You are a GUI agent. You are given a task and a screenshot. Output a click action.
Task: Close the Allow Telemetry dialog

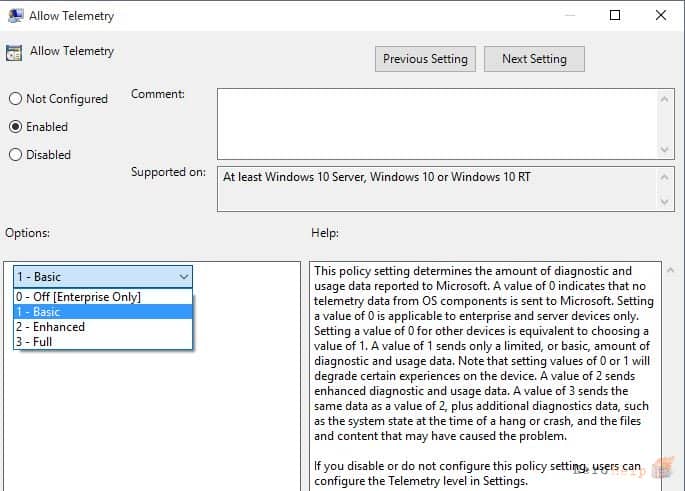(x=661, y=15)
